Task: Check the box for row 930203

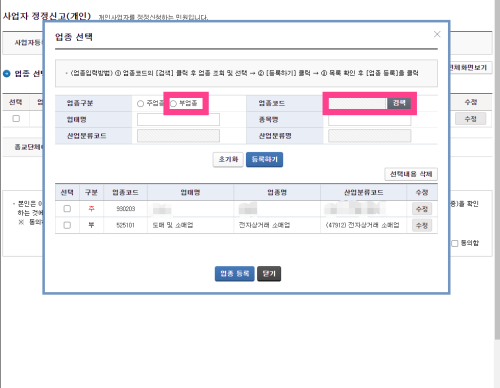Action: tap(67, 209)
